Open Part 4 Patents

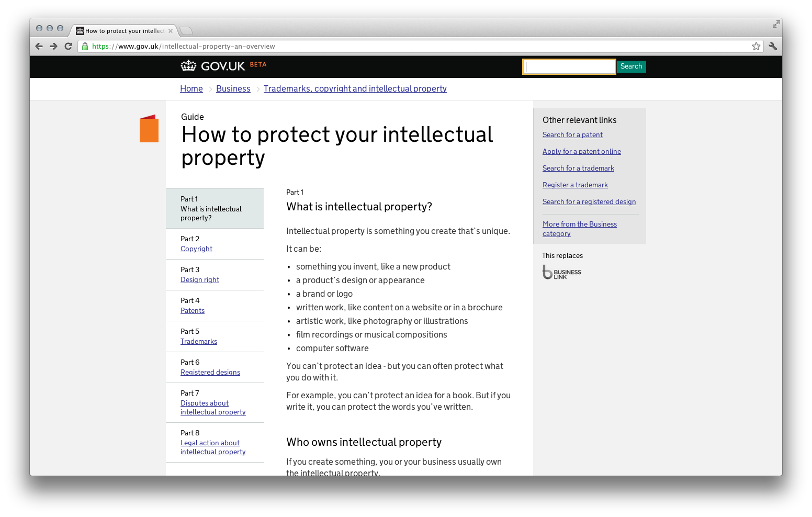pyautogui.click(x=193, y=311)
